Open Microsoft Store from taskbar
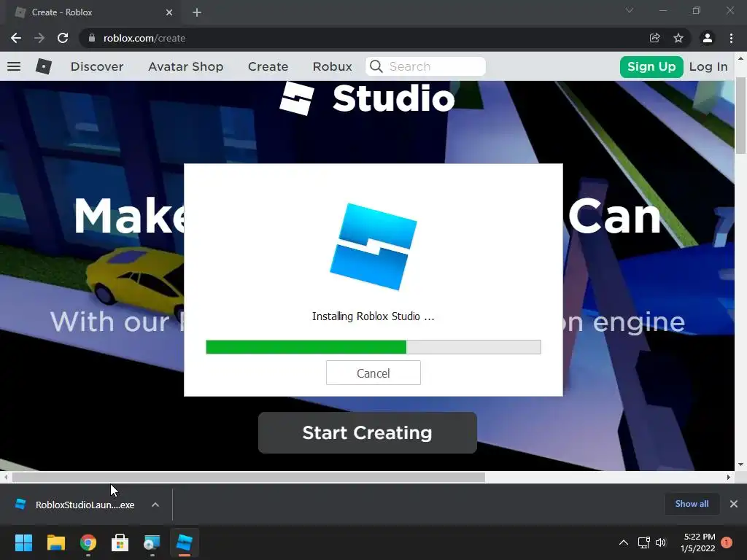Screen dimensions: 747x560 click(120, 542)
